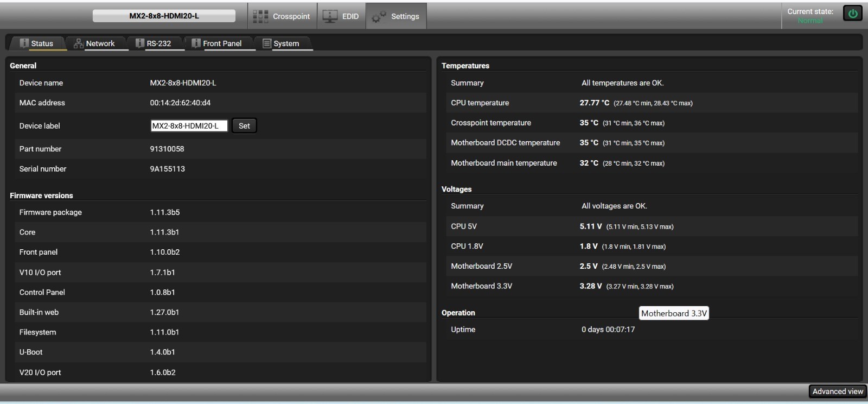
Task: Click the Set button for device label
Action: (244, 126)
